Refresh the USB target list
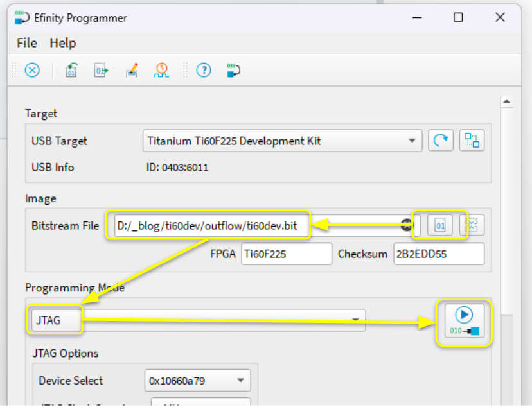 coord(441,141)
